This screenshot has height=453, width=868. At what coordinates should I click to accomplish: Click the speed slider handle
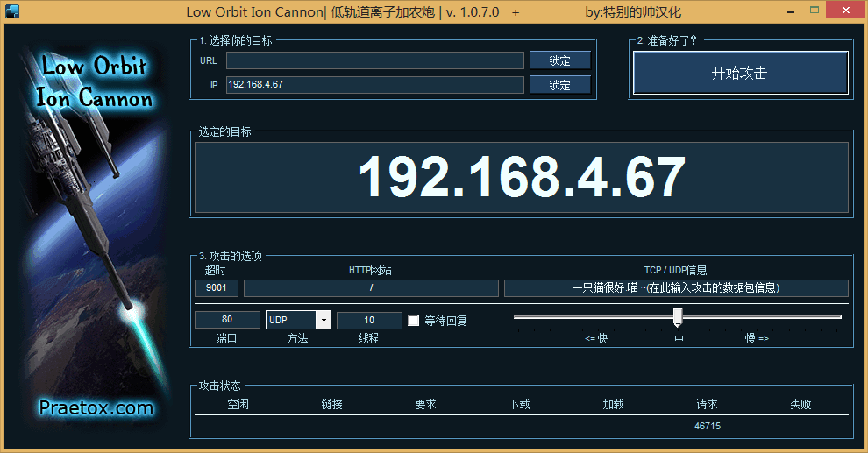click(x=678, y=317)
